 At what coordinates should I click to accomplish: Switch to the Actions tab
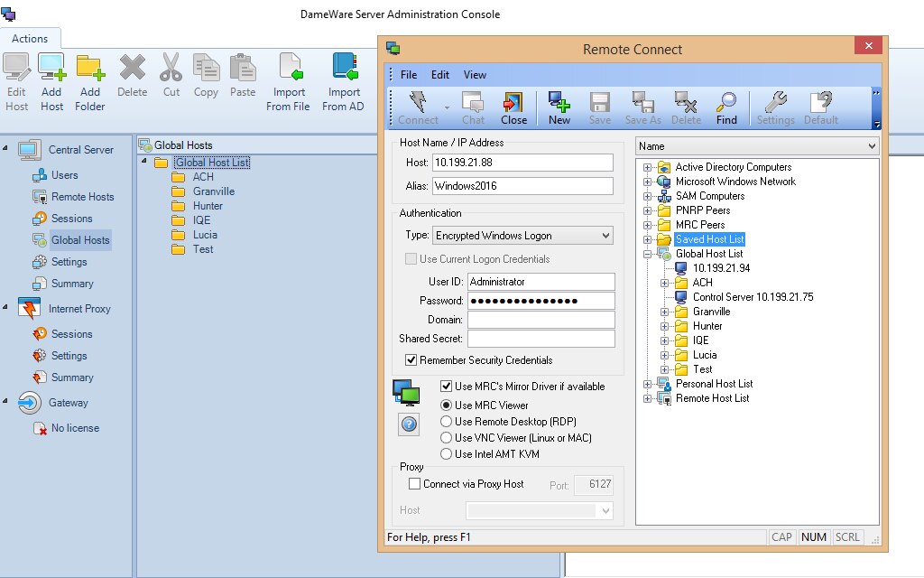click(31, 38)
